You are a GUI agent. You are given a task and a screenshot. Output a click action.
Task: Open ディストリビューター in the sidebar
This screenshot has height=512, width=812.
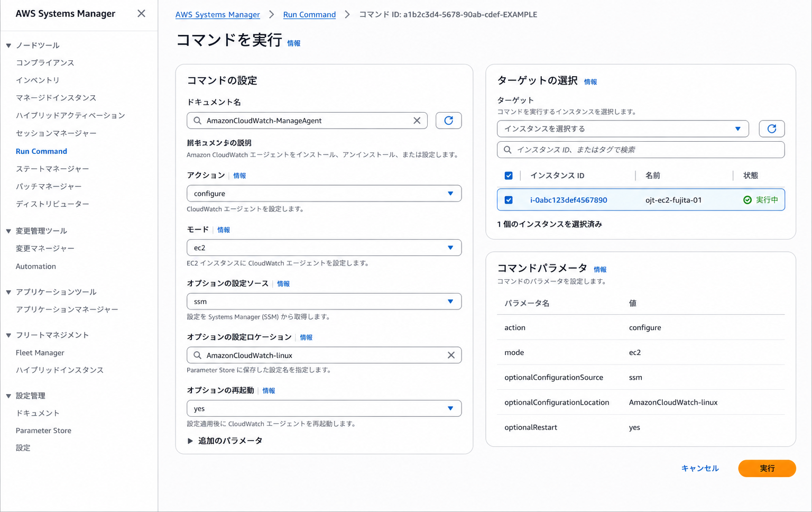pyautogui.click(x=52, y=204)
